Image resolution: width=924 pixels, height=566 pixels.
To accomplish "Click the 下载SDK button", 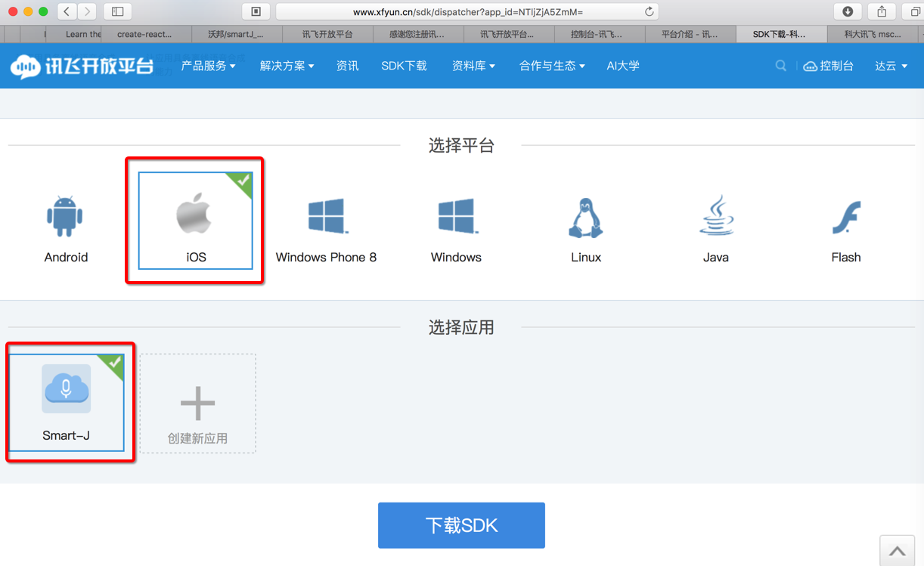I will pos(461,525).
